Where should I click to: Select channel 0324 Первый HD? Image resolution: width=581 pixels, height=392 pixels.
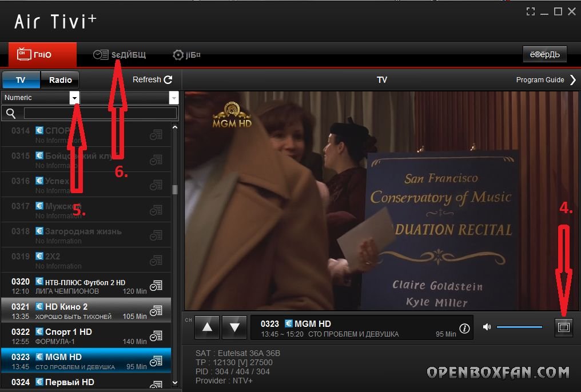(x=86, y=382)
